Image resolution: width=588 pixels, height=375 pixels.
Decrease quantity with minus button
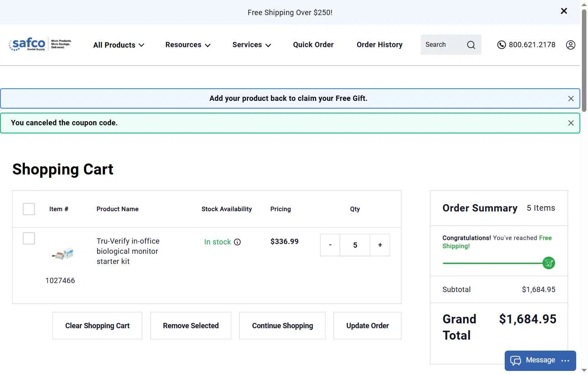click(x=330, y=245)
